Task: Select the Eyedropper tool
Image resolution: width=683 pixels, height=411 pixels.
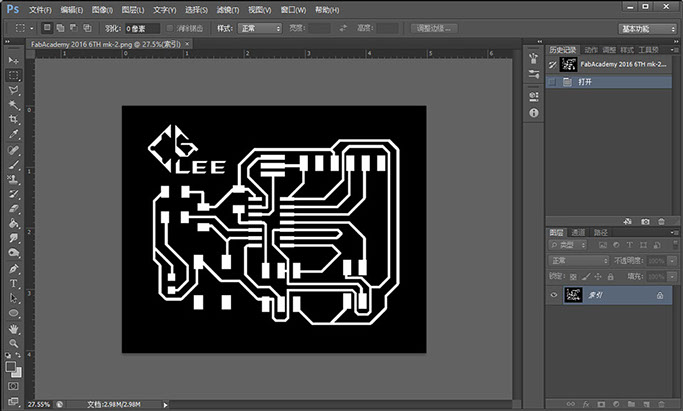Action: point(14,134)
